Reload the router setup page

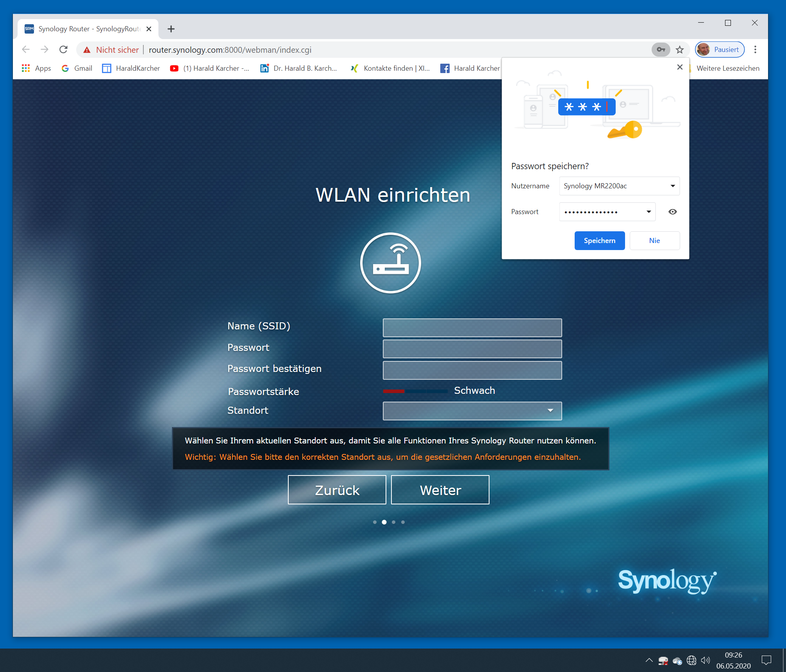click(x=63, y=50)
